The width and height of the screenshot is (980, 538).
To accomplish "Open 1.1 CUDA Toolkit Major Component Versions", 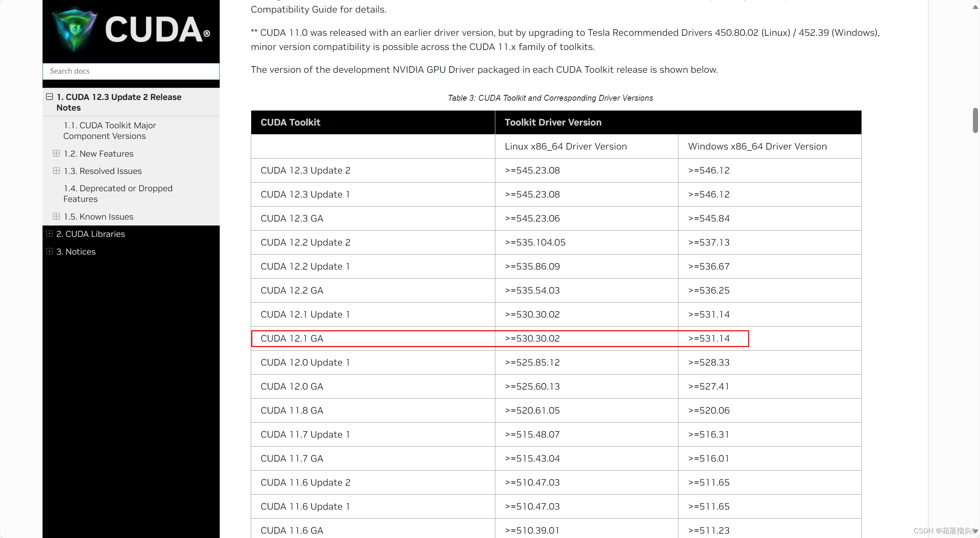I will [110, 131].
